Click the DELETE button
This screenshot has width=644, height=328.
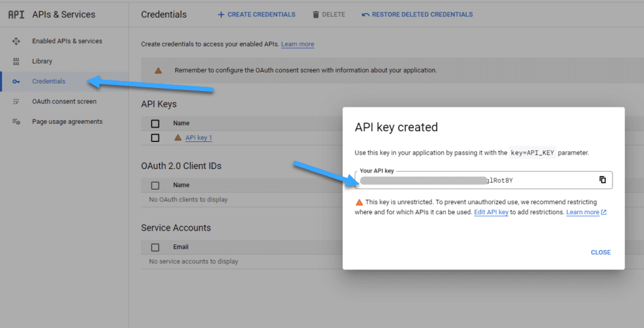(328, 14)
